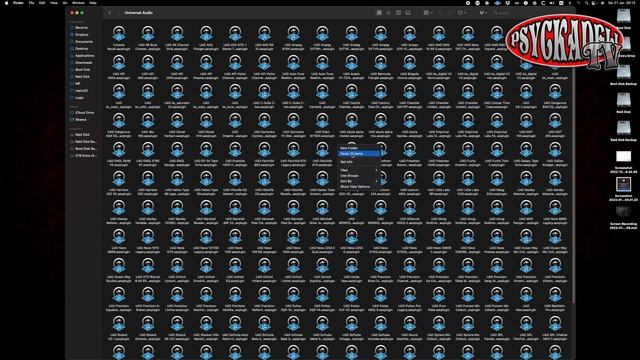Open the Edit menu in menu bar

pyautogui.click(x=42, y=3)
